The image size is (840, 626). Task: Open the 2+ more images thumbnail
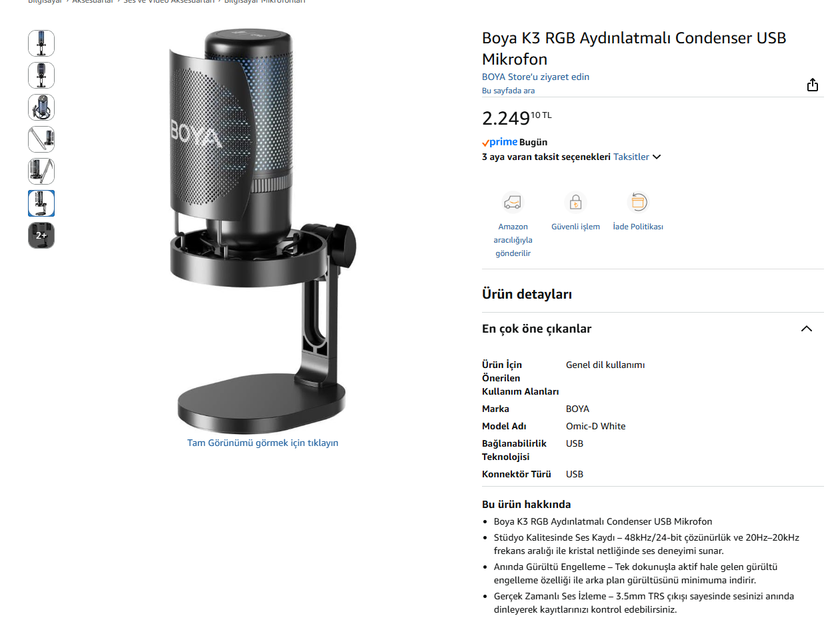(41, 235)
